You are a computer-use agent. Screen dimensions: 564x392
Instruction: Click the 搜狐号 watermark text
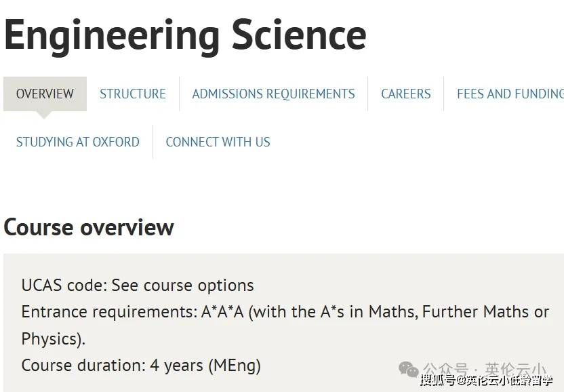(438, 380)
